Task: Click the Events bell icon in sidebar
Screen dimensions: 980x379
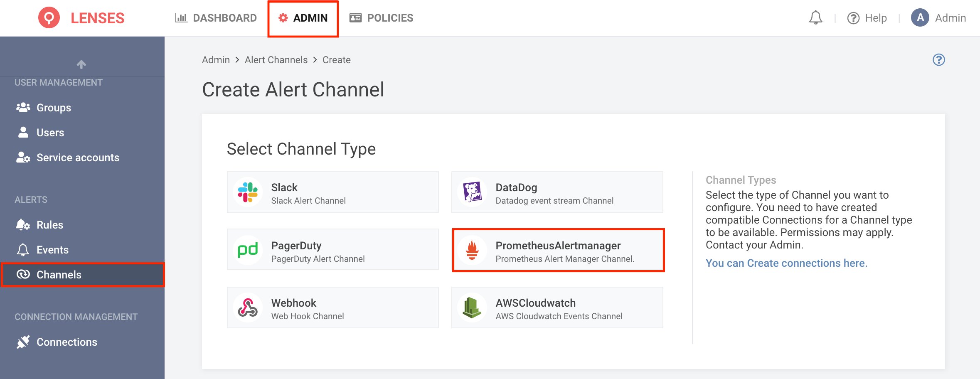Action: 23,249
